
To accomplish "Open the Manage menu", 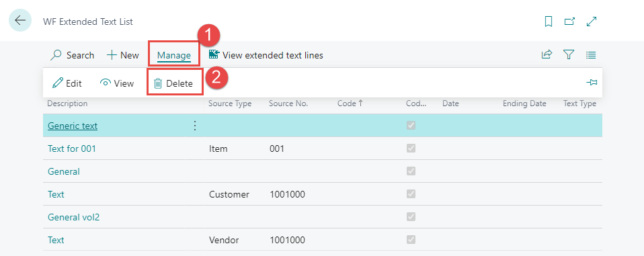I will click(x=174, y=55).
